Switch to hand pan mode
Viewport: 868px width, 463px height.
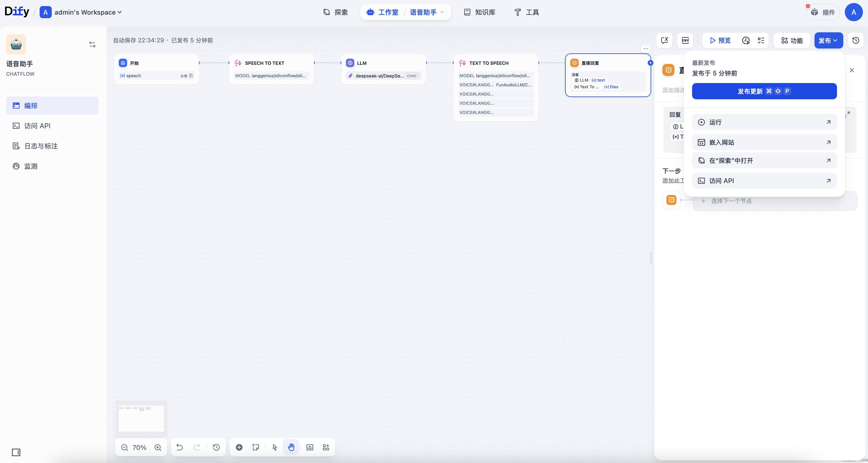pos(291,448)
